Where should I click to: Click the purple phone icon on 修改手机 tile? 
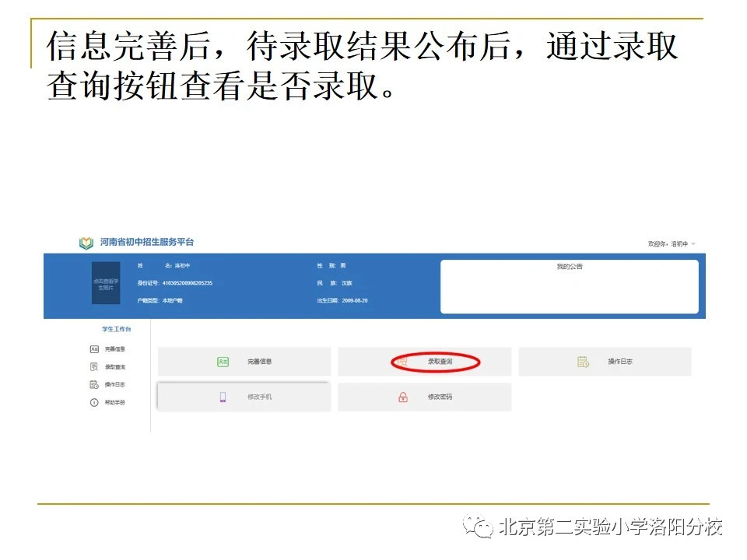pyautogui.click(x=225, y=394)
